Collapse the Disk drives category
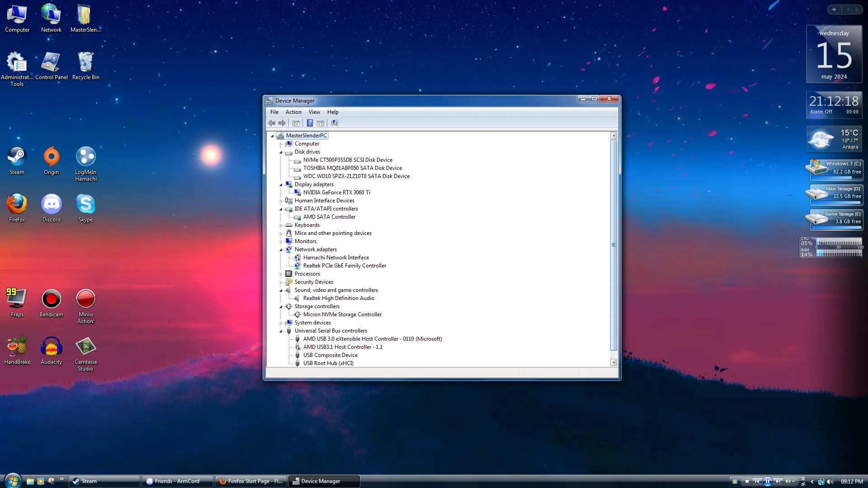Screen dimensions: 868x488 281,152
